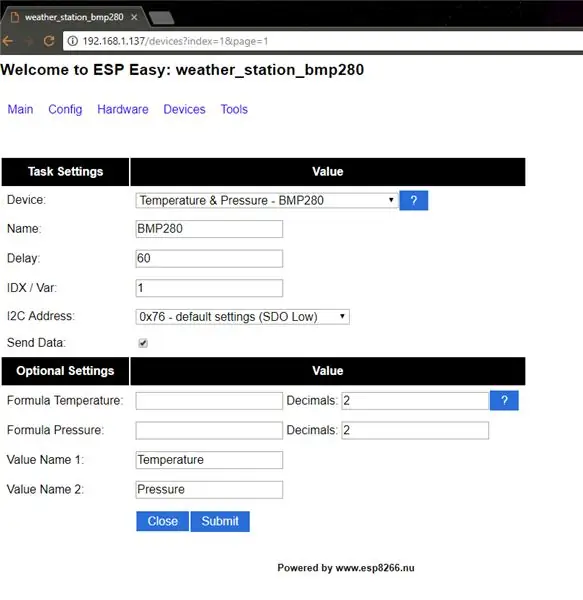This screenshot has width=583, height=600.
Task: Open the Device type dropdown
Action: pos(267,200)
